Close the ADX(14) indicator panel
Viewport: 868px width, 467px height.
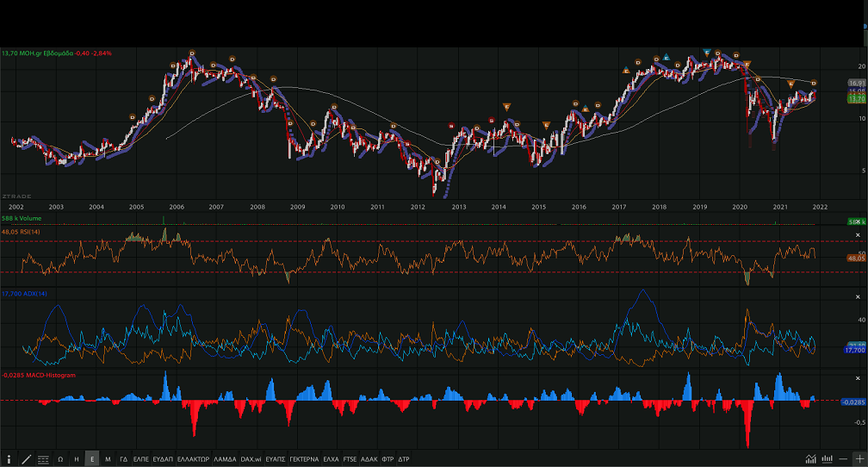point(858,296)
